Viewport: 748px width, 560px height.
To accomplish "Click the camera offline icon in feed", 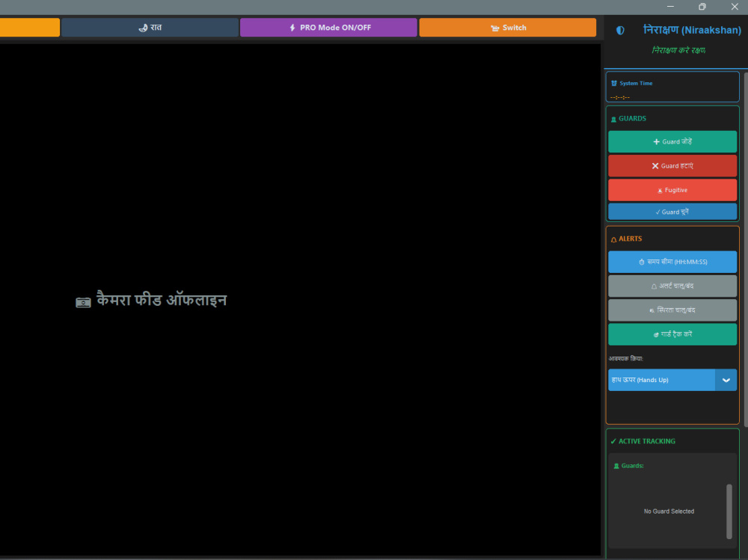I will tap(83, 302).
